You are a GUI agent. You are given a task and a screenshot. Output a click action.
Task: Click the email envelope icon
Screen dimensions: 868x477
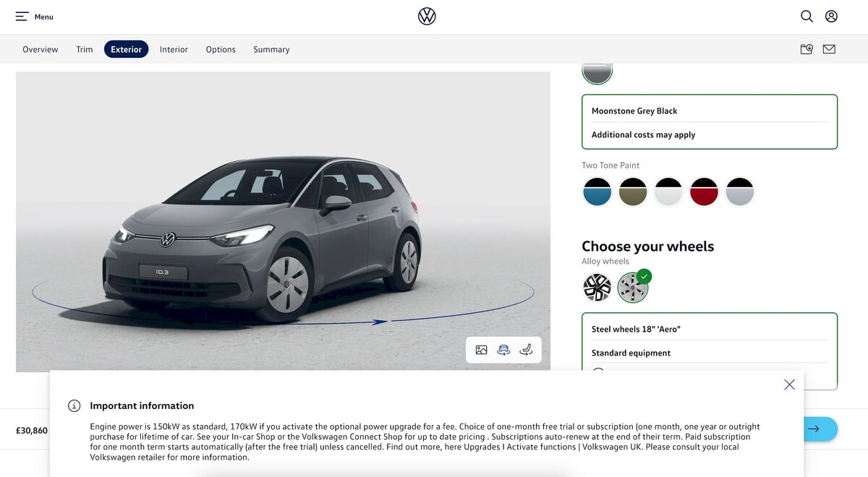829,49
